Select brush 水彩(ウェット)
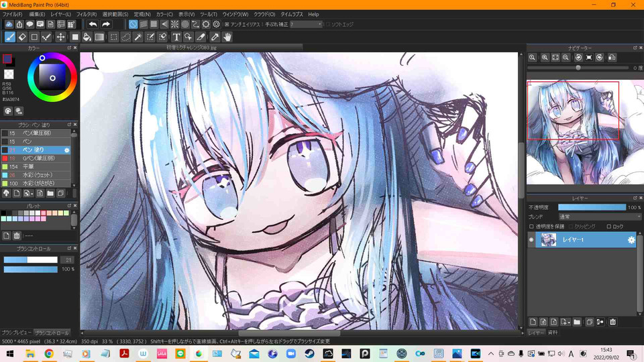Image resolution: width=644 pixels, height=362 pixels. tap(36, 175)
